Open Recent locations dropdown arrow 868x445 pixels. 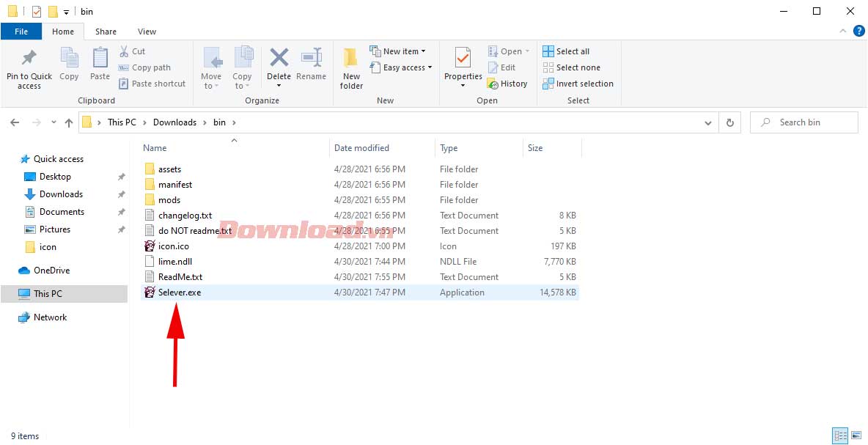pyautogui.click(x=54, y=123)
